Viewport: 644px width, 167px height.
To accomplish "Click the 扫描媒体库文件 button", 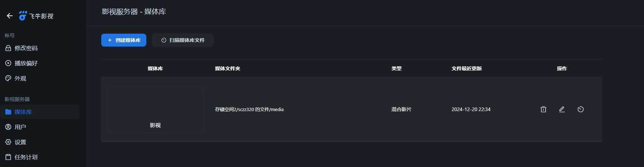I will click(183, 40).
